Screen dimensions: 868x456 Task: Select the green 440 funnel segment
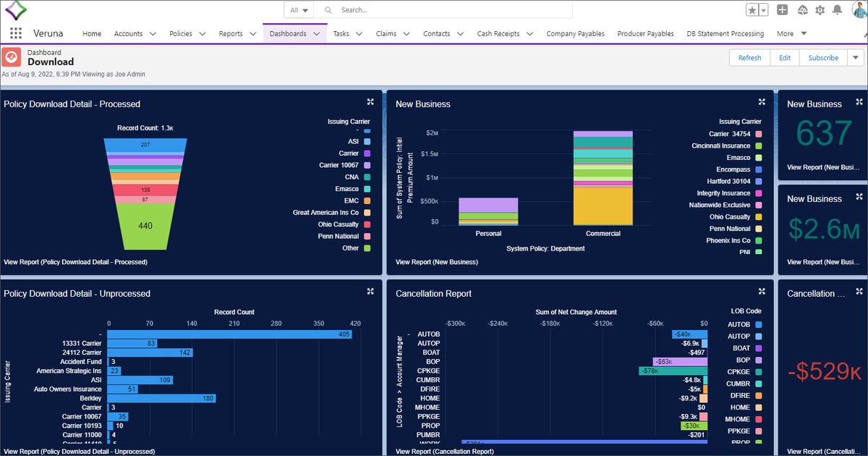coord(145,226)
